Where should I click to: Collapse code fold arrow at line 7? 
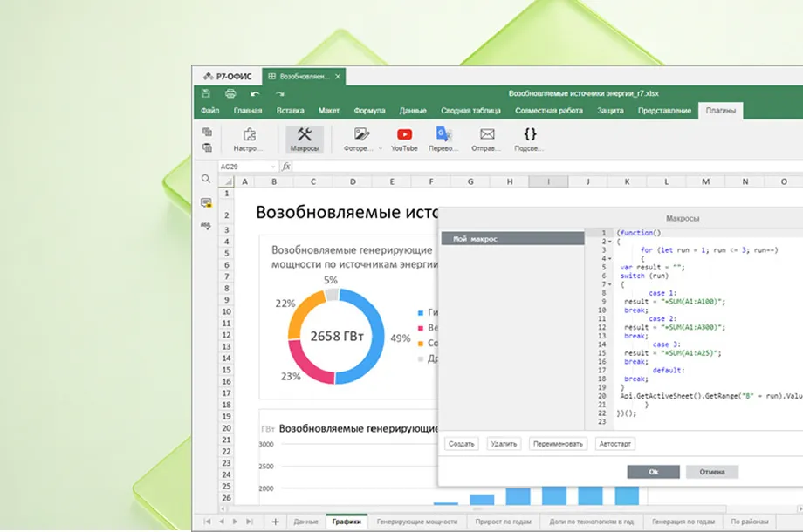click(610, 284)
